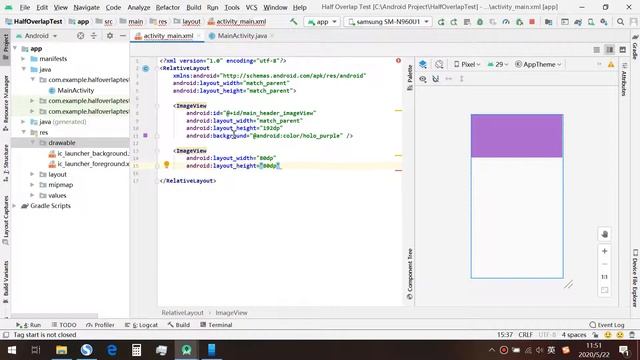Click the layout warning triangle icon
This screenshot has height=360, width=640.
tap(611, 64)
